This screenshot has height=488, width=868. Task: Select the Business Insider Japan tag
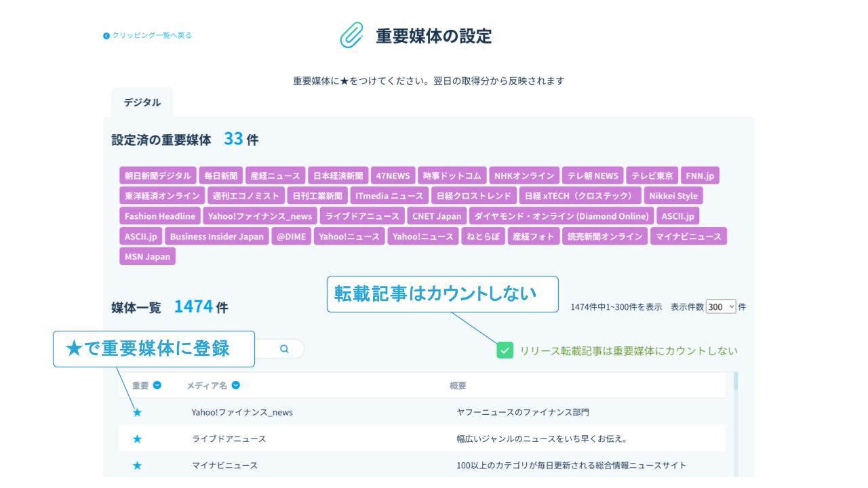pyautogui.click(x=216, y=236)
